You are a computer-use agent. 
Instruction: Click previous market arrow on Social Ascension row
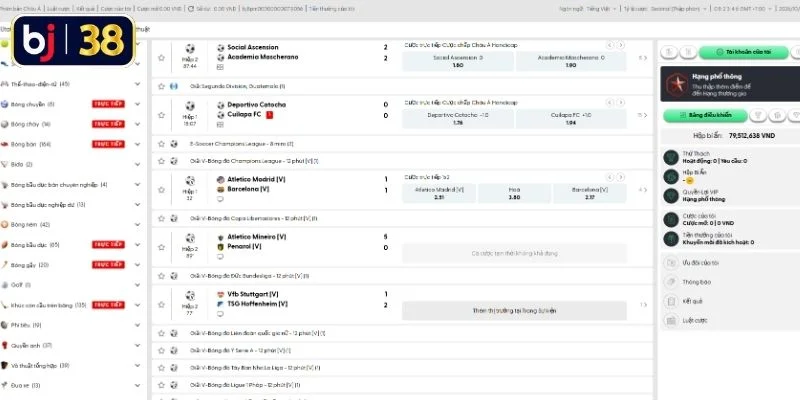pos(610,45)
